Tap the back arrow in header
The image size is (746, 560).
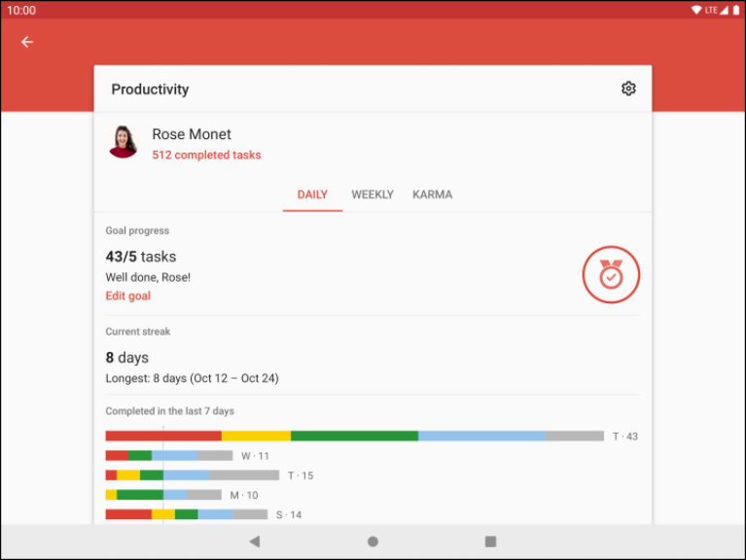[27, 42]
